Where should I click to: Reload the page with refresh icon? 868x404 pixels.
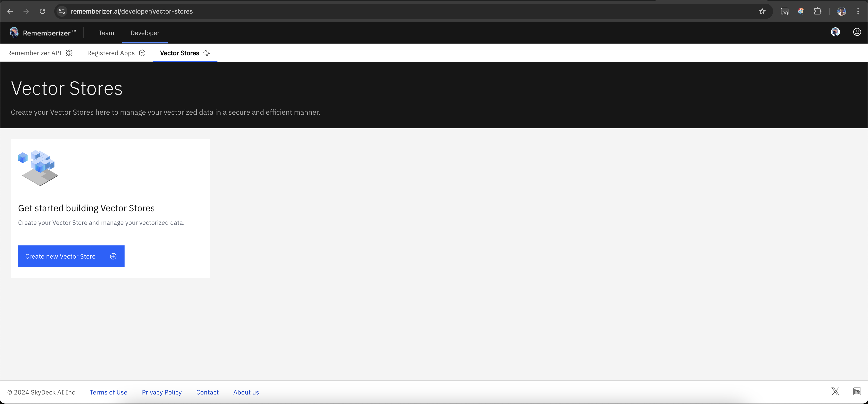(x=42, y=12)
